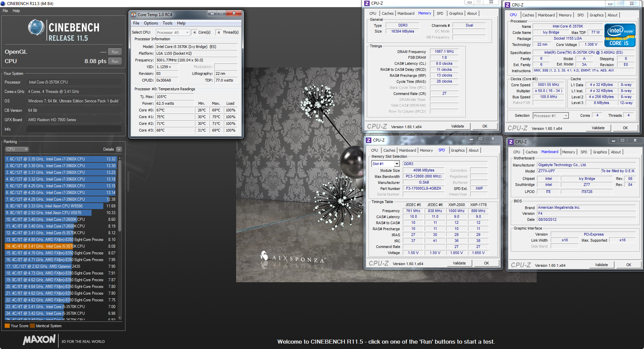644x349 pixels.
Task: Switch to Memory tab in CPU-Z SPD window
Action: pyautogui.click(x=426, y=150)
